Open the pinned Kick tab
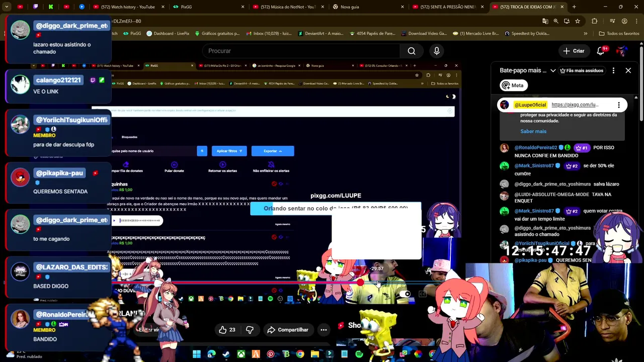 (51, 7)
